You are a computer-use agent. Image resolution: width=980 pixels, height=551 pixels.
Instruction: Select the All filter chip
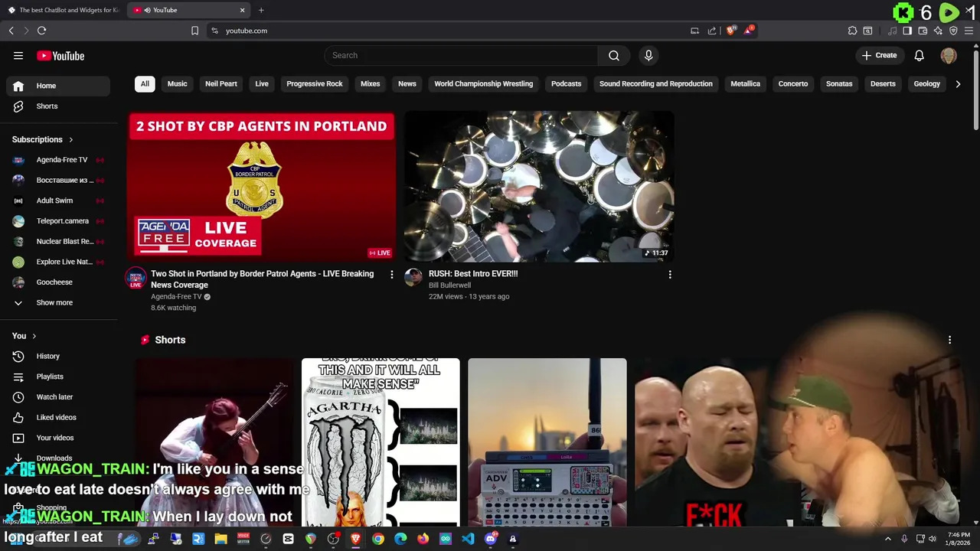[145, 84]
